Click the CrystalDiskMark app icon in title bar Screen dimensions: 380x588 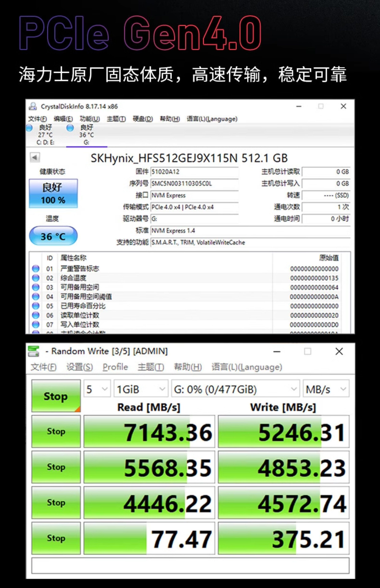point(34,351)
